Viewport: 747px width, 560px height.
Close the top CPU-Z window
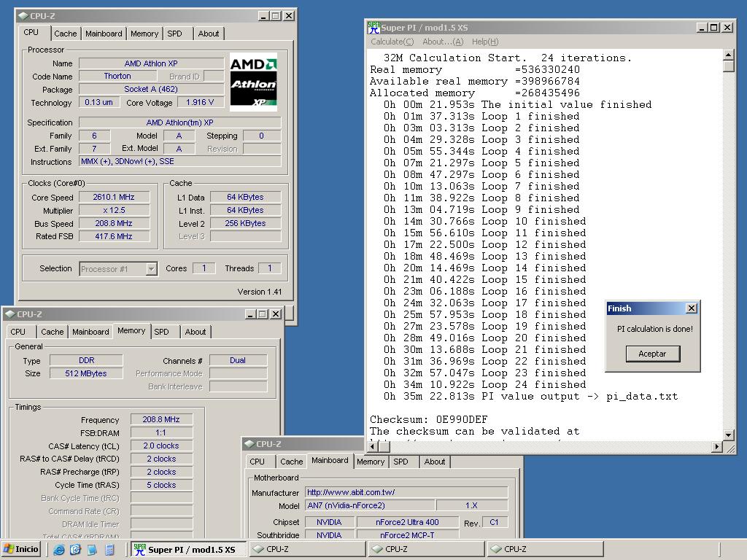289,16
